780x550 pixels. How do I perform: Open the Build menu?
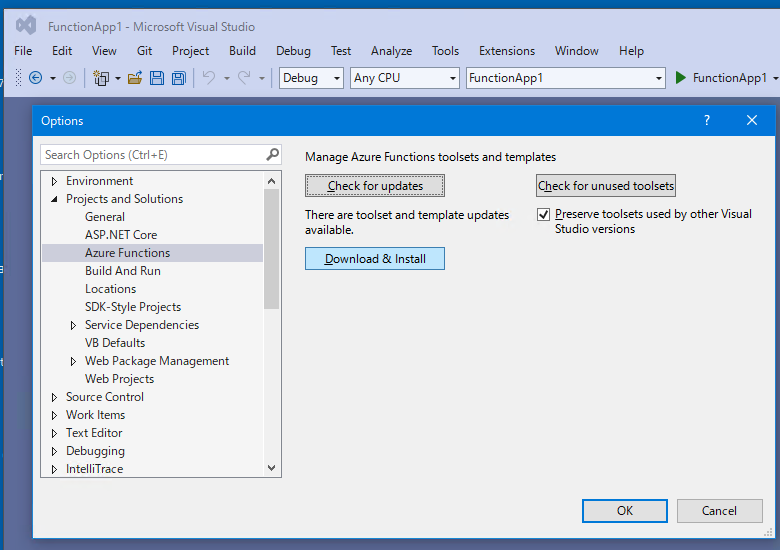coord(242,51)
